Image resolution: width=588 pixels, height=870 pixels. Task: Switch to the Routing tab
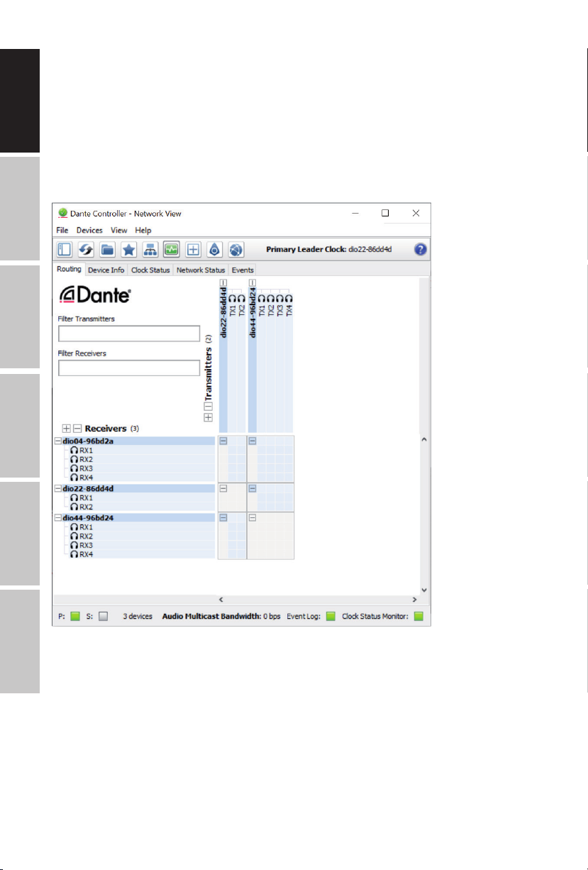point(69,270)
